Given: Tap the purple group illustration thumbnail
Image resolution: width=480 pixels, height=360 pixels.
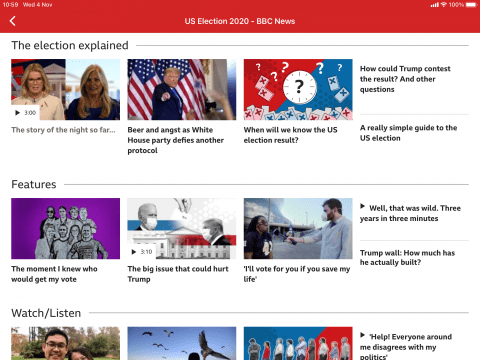Looking at the screenshot, I should [x=65, y=228].
